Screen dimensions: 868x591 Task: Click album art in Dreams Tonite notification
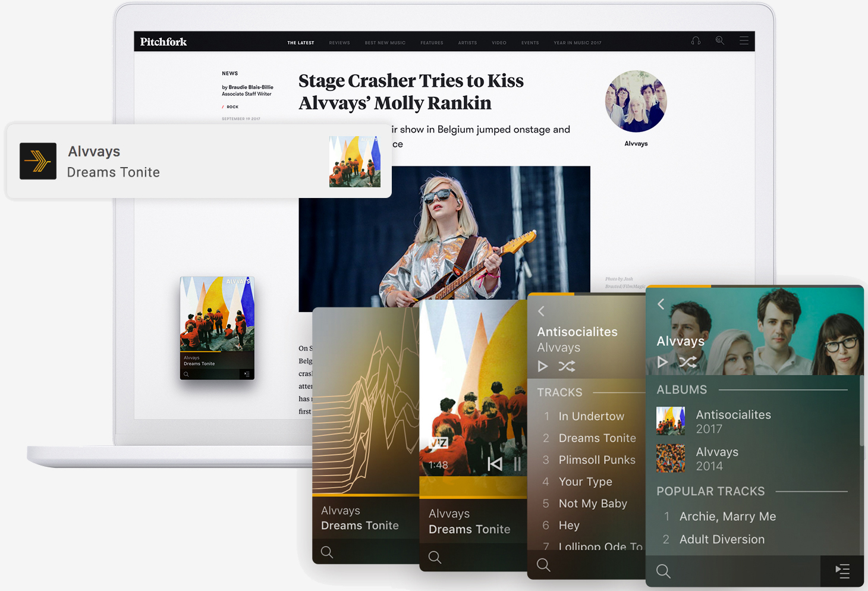[355, 162]
